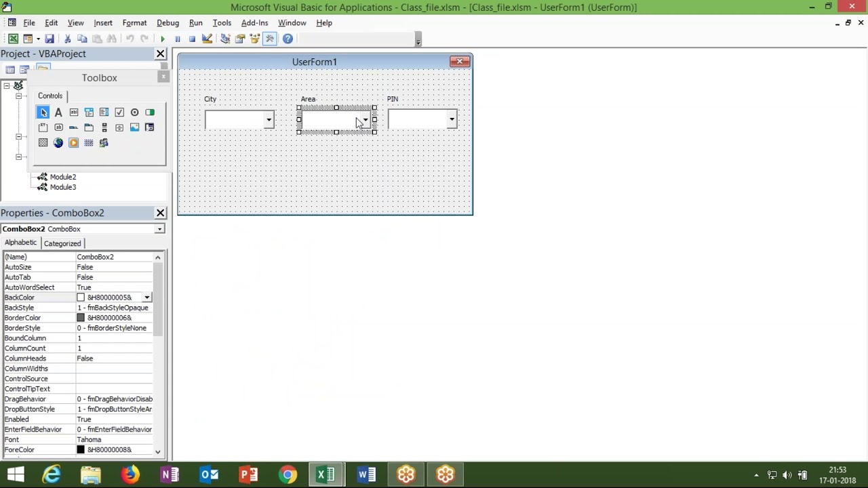This screenshot has width=868, height=488.
Task: Click the Find binoculars toolbar icon
Action: click(x=112, y=39)
